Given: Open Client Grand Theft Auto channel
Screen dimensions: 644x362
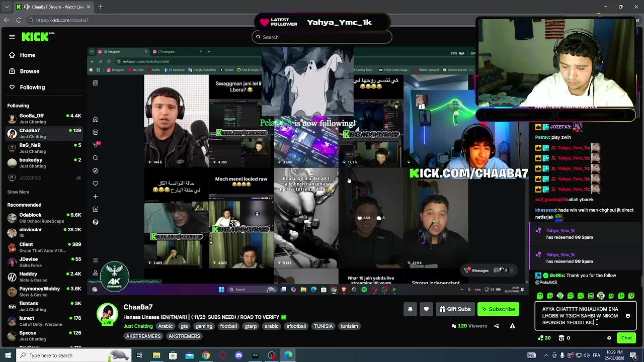Looking at the screenshot, I should click(44, 247).
